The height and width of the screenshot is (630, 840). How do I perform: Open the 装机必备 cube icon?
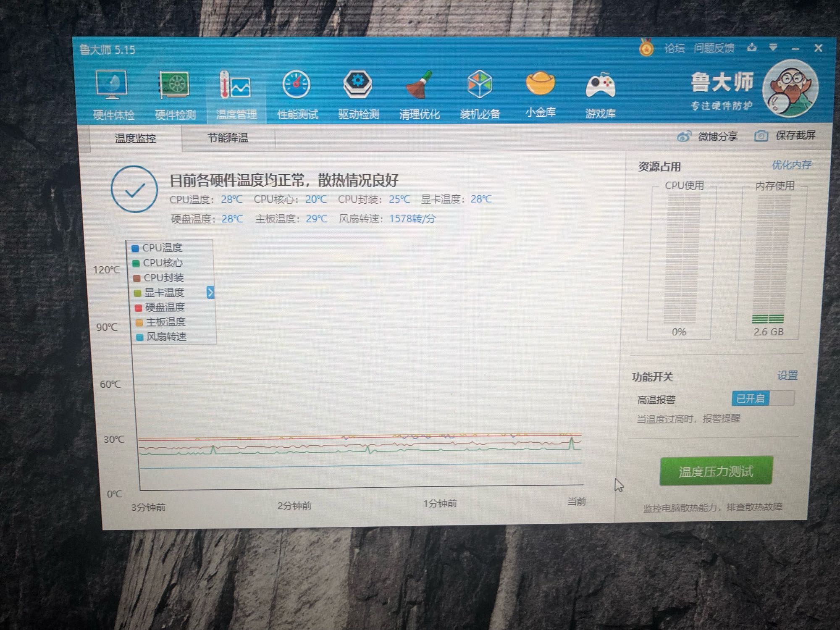(480, 84)
